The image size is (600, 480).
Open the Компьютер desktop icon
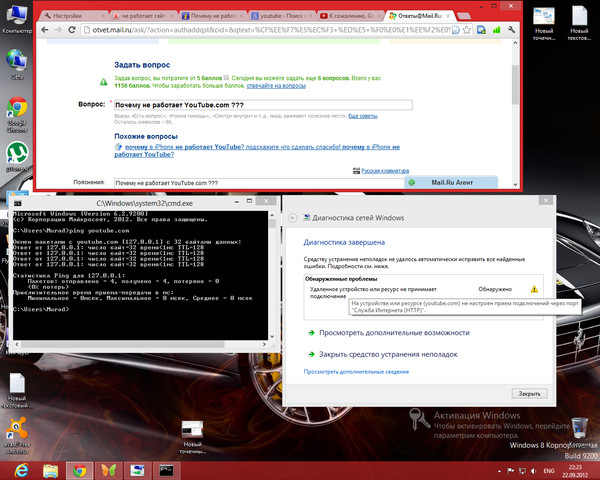tap(16, 18)
